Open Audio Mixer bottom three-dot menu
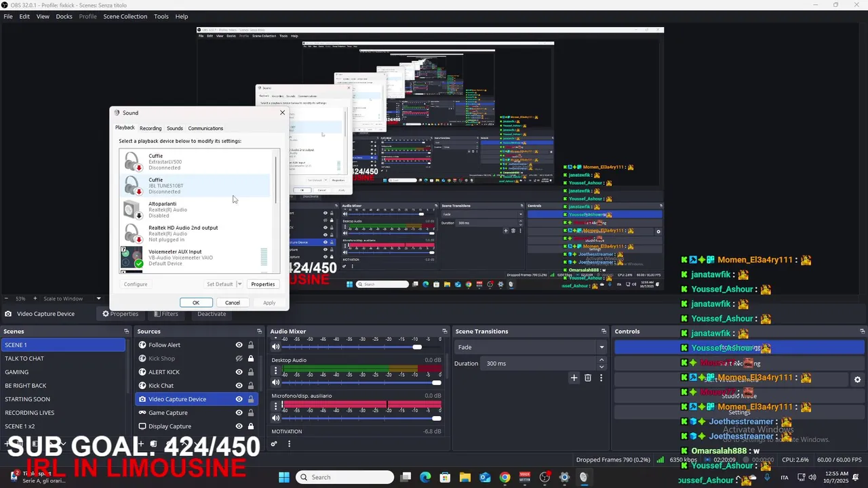Screen dimensions: 868x488 (x=289, y=444)
